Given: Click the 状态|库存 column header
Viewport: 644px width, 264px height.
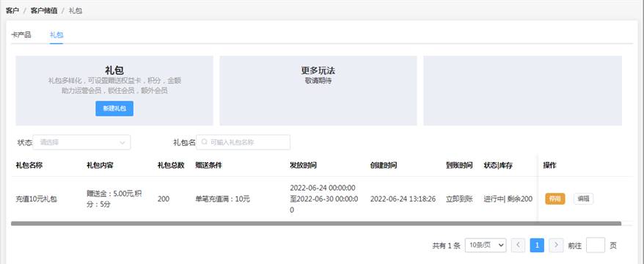Looking at the screenshot, I should [x=498, y=165].
